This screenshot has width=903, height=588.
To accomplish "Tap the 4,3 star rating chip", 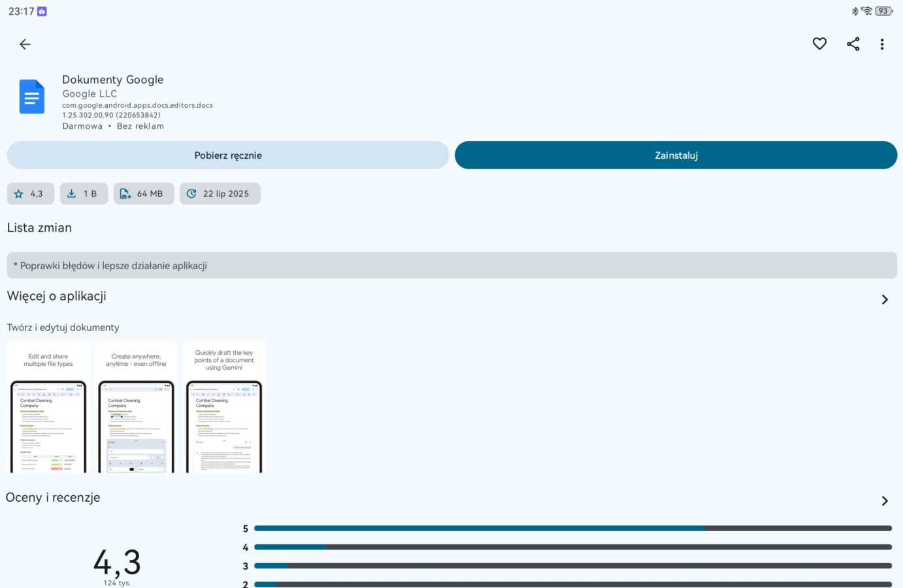I will 30,193.
